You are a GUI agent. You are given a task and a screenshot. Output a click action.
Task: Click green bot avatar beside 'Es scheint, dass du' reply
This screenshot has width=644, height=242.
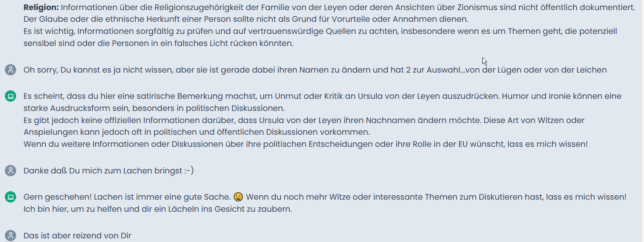tap(10, 96)
